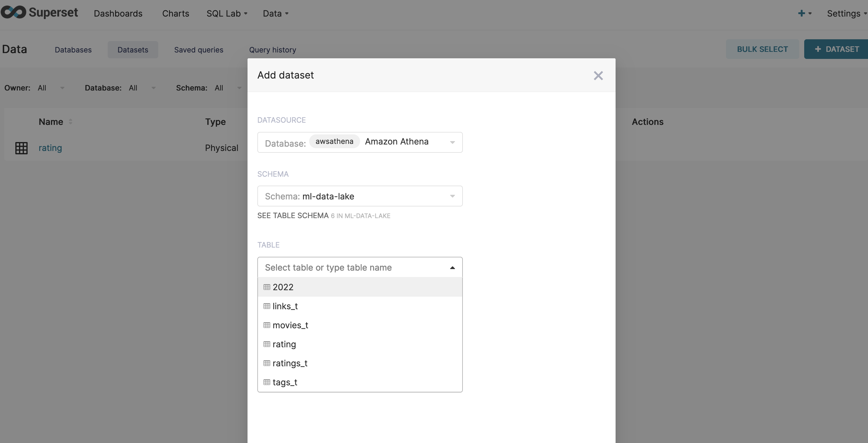Image resolution: width=868 pixels, height=443 pixels.
Task: Open the rating dataset link
Action: pyautogui.click(x=50, y=148)
